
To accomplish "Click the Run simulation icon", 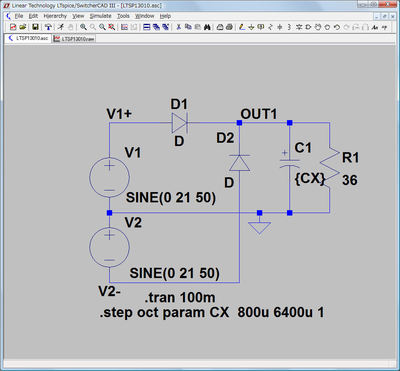I will click(x=60, y=27).
